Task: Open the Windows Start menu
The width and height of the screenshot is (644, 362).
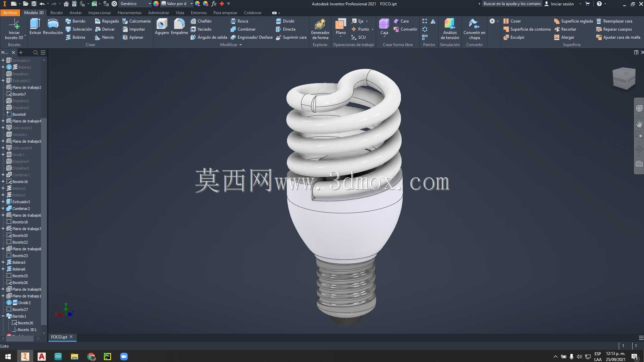Action: [8, 356]
